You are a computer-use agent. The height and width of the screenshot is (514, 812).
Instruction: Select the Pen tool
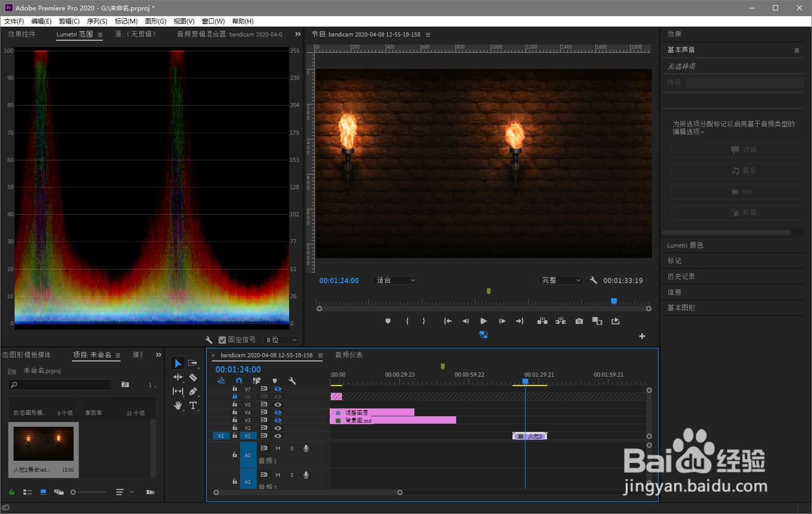[x=193, y=391]
